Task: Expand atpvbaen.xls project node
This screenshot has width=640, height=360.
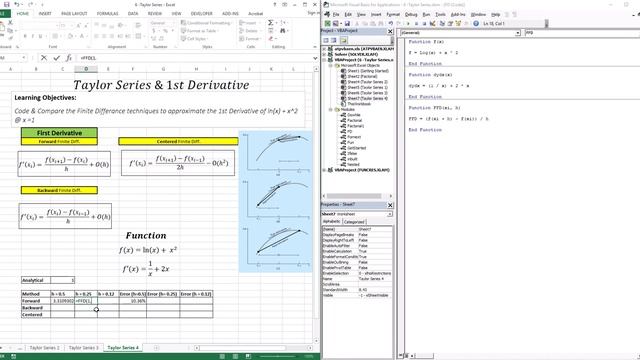Action: pyautogui.click(x=324, y=49)
